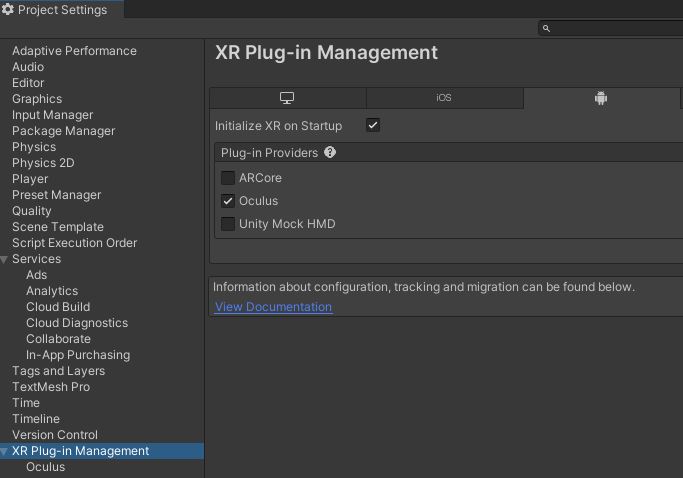Switch to the Android platform tab
This screenshot has height=478, width=683.
(x=601, y=98)
